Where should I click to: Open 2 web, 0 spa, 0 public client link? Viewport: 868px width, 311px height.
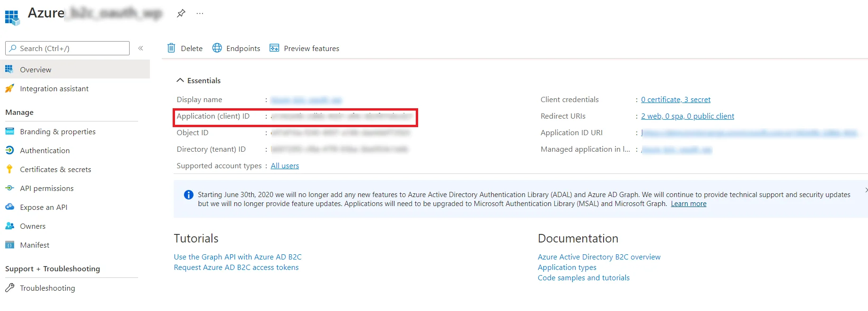coord(687,116)
